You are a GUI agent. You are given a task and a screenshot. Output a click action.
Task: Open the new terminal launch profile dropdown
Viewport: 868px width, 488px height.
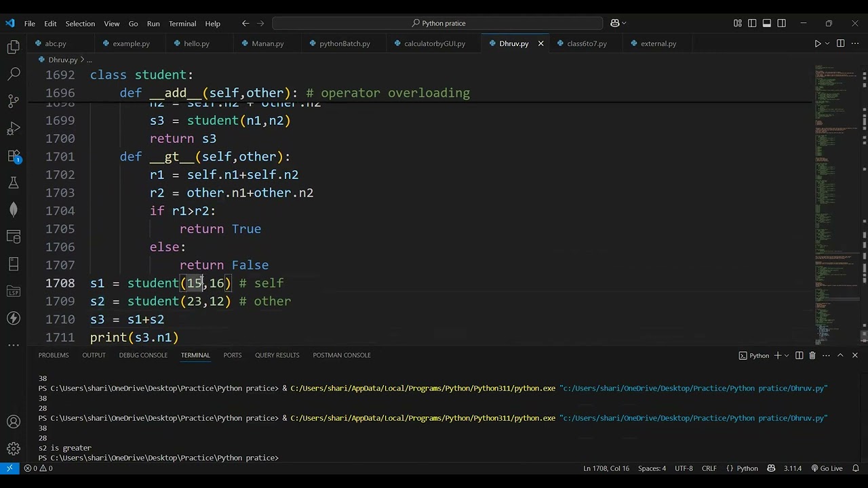[787, 355]
